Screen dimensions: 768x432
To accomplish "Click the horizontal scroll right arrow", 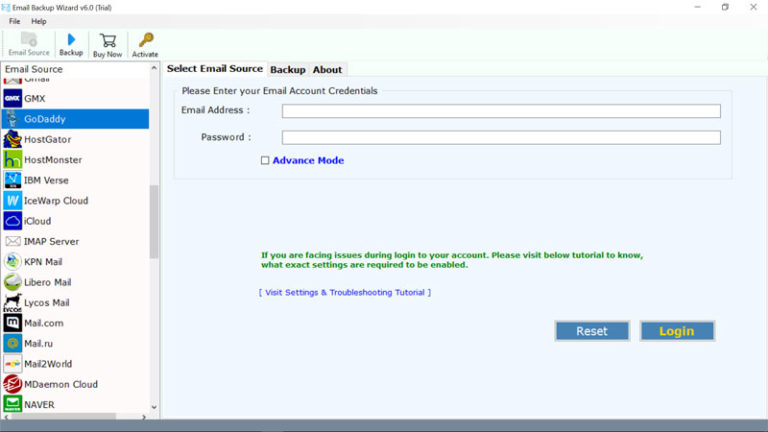I will (144, 417).
